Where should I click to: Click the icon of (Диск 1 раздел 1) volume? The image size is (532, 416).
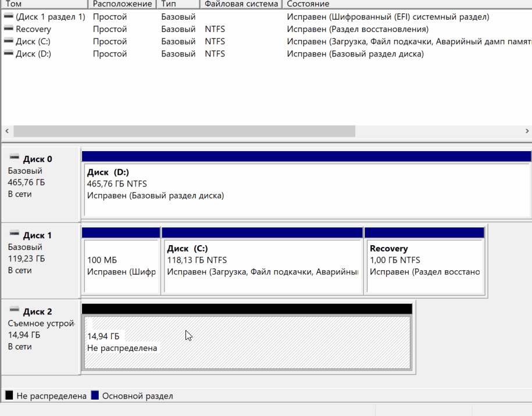click(9, 17)
